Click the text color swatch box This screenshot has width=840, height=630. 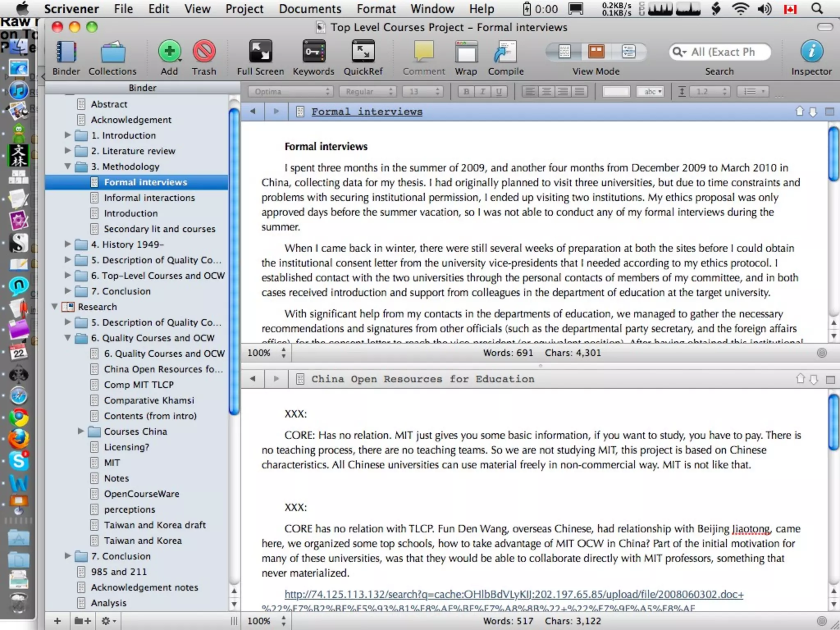coord(616,91)
